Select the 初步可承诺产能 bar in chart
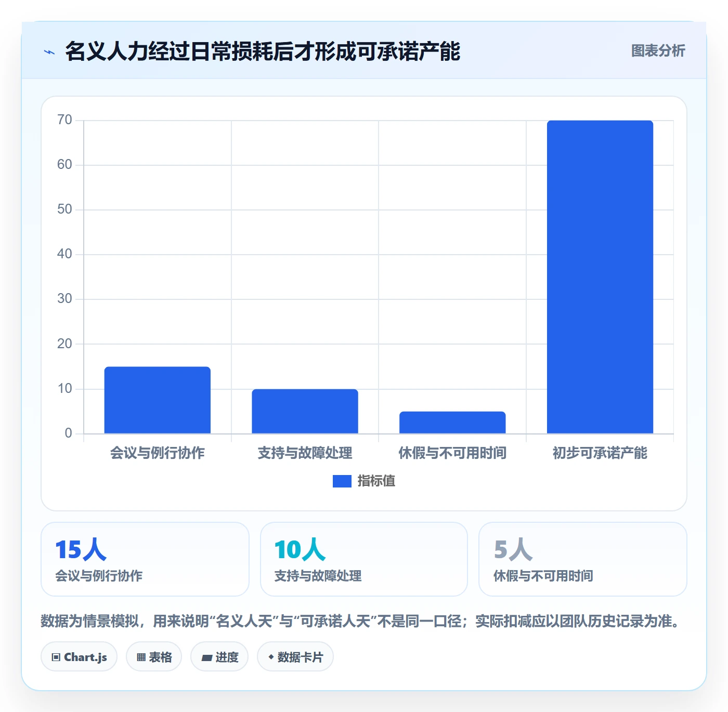Screen dimensions: 728x712 [x=600, y=277]
